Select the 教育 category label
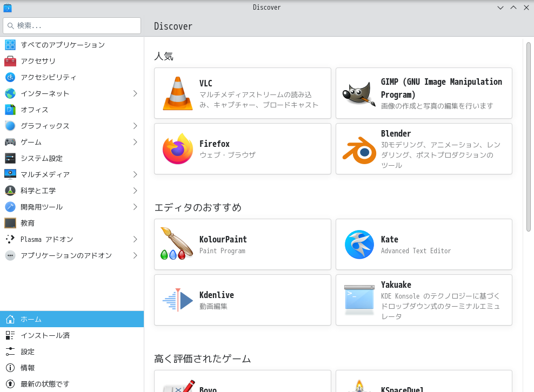The height and width of the screenshot is (392, 534). pyautogui.click(x=28, y=223)
